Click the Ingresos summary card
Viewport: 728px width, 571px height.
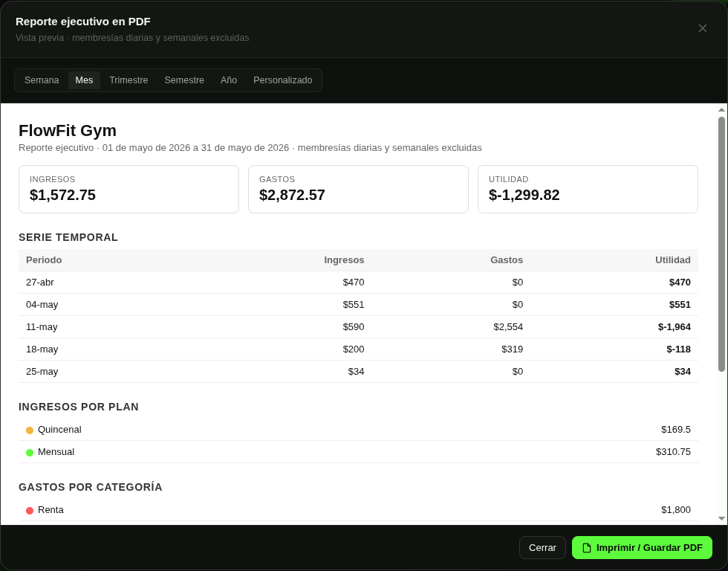(x=129, y=189)
